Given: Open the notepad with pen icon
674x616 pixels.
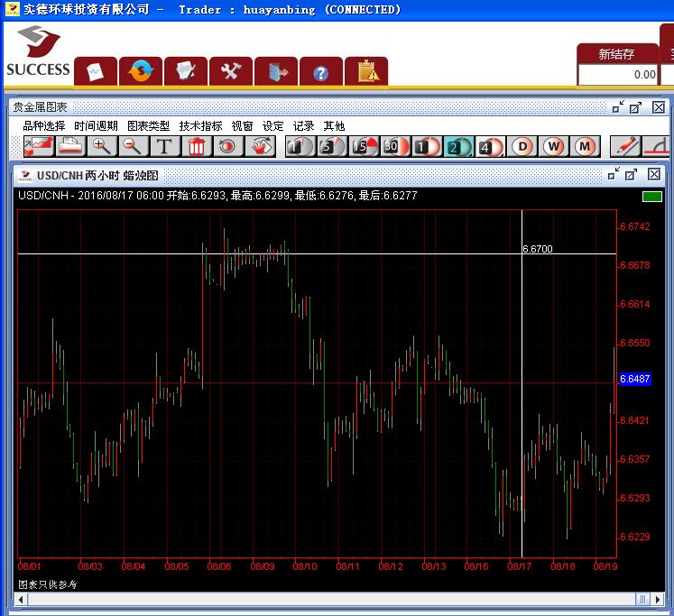Looking at the screenshot, I should pos(186,71).
